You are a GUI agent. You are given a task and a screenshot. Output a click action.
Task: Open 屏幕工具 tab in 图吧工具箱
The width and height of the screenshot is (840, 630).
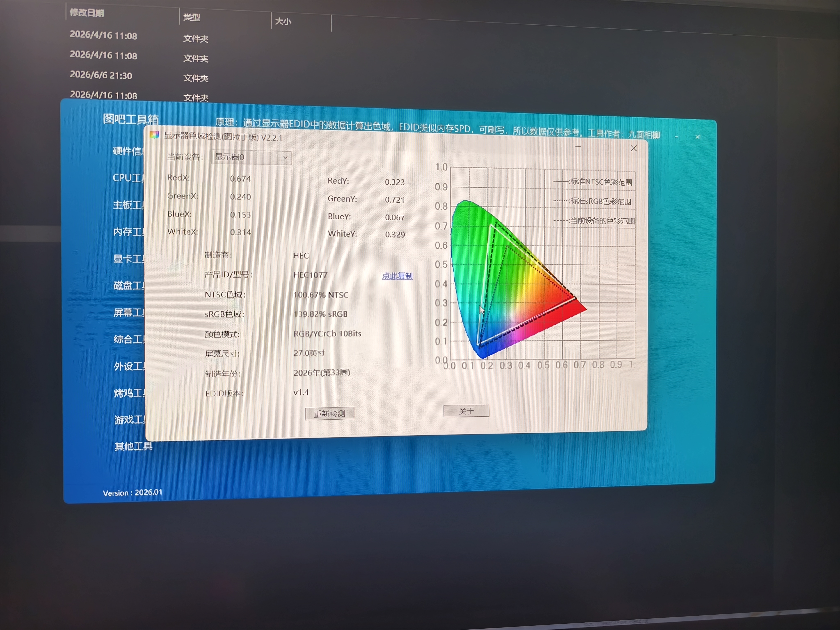click(129, 313)
